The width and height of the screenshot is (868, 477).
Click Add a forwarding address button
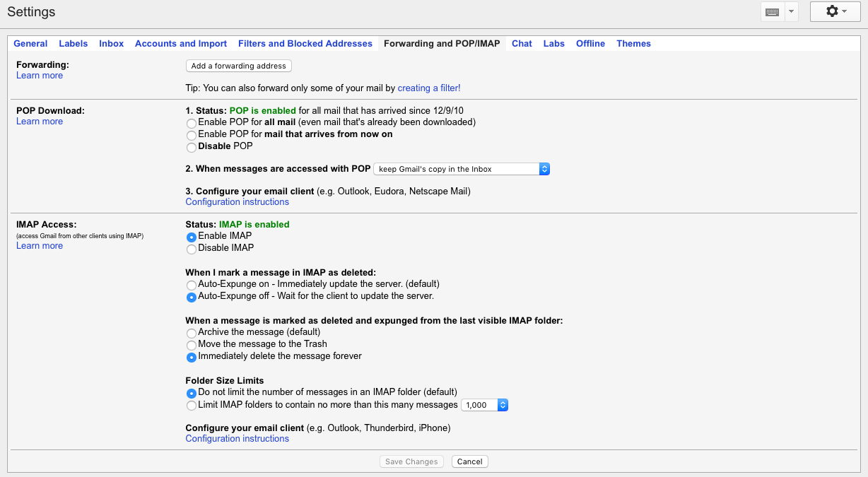pos(239,66)
